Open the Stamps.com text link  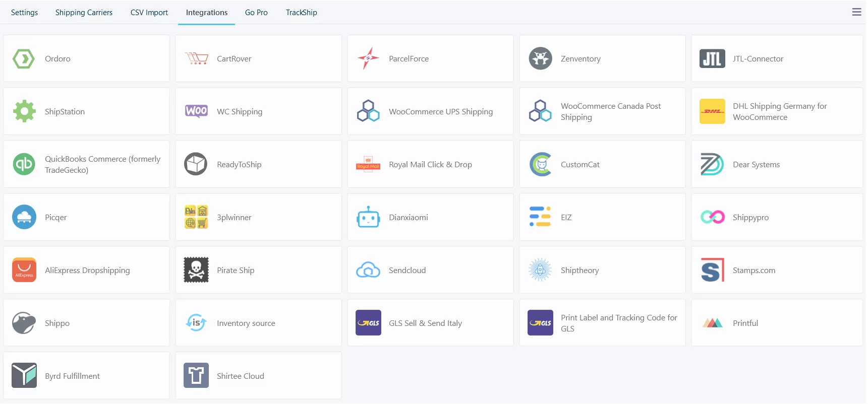click(754, 271)
